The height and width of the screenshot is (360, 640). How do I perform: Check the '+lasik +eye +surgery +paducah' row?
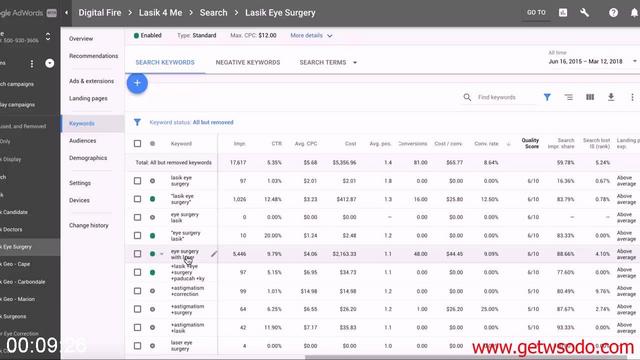pyautogui.click(x=138, y=272)
